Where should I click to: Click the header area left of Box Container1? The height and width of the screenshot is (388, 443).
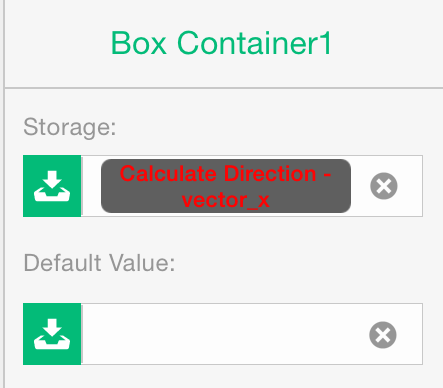tap(57, 43)
